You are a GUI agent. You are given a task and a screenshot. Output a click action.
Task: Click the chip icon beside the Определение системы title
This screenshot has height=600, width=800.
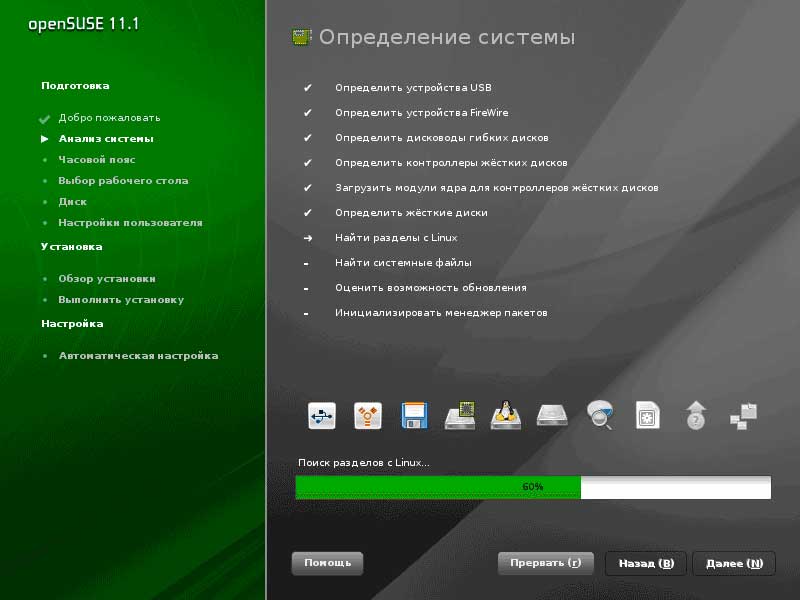(302, 37)
